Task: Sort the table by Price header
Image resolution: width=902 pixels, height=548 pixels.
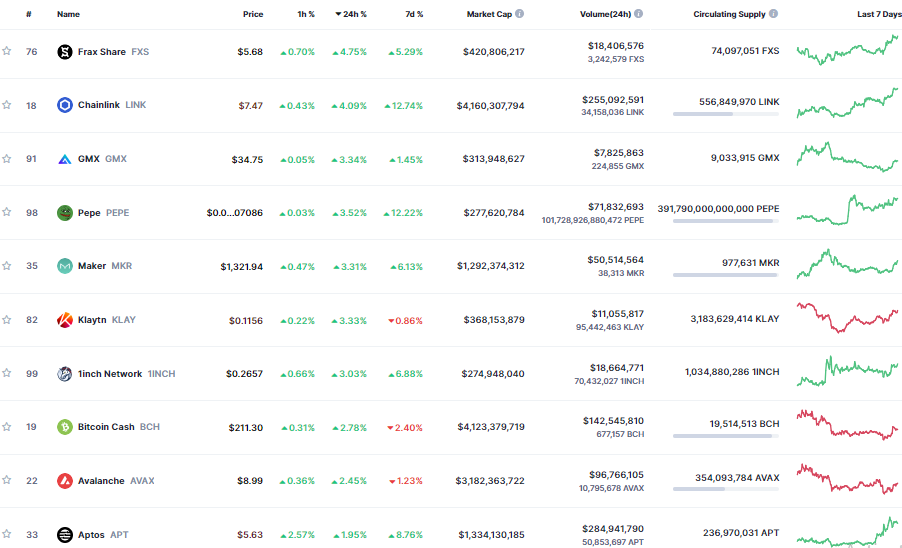Action: [253, 15]
